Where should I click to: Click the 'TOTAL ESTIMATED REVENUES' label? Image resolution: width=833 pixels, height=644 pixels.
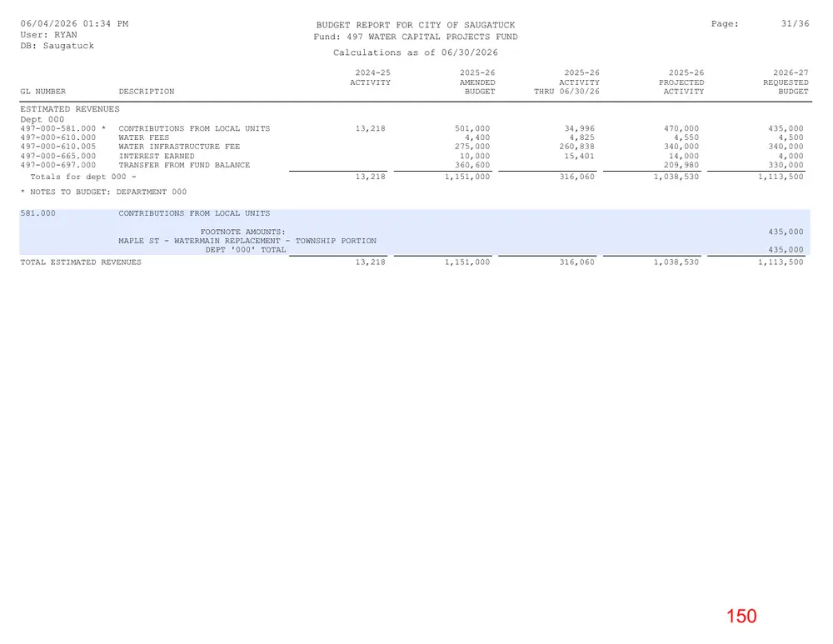(81, 262)
